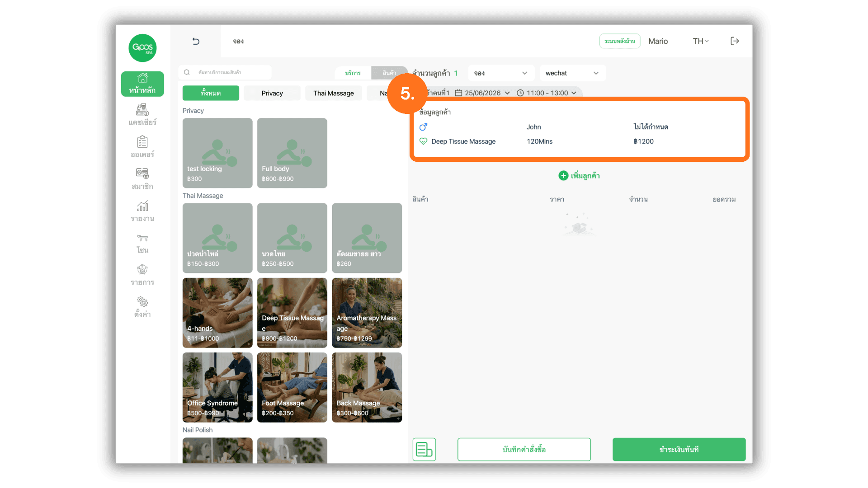Viewport: 868px width, 488px height.
Task: Select the Foot Massage service thumbnail
Action: pyautogui.click(x=292, y=388)
